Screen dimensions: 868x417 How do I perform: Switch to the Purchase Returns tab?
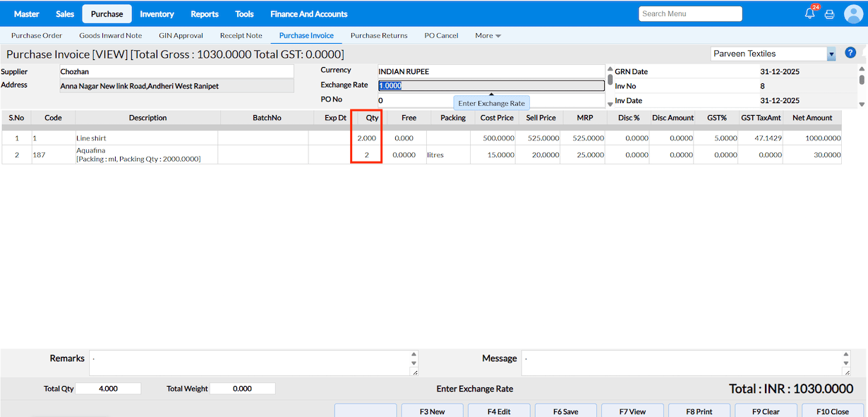click(x=379, y=36)
